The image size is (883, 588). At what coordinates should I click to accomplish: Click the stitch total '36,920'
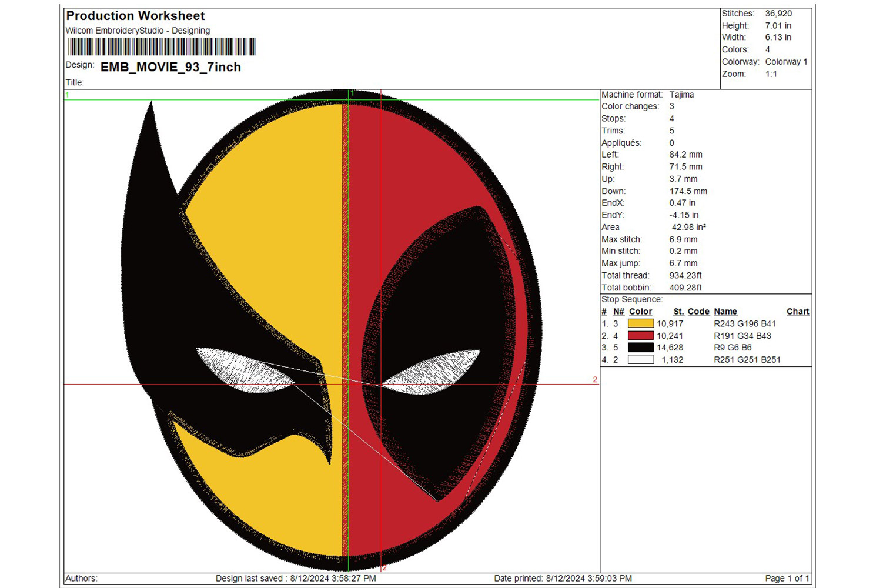pos(778,14)
